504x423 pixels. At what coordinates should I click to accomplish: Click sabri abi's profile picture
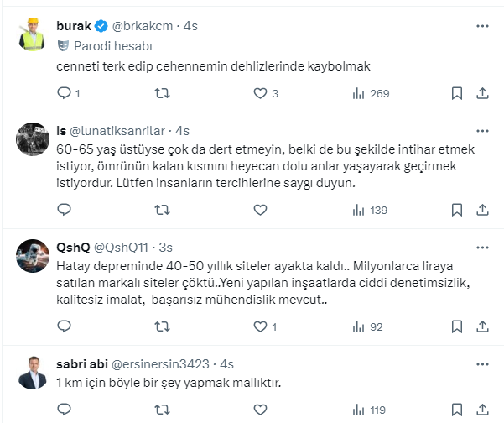click(x=34, y=373)
